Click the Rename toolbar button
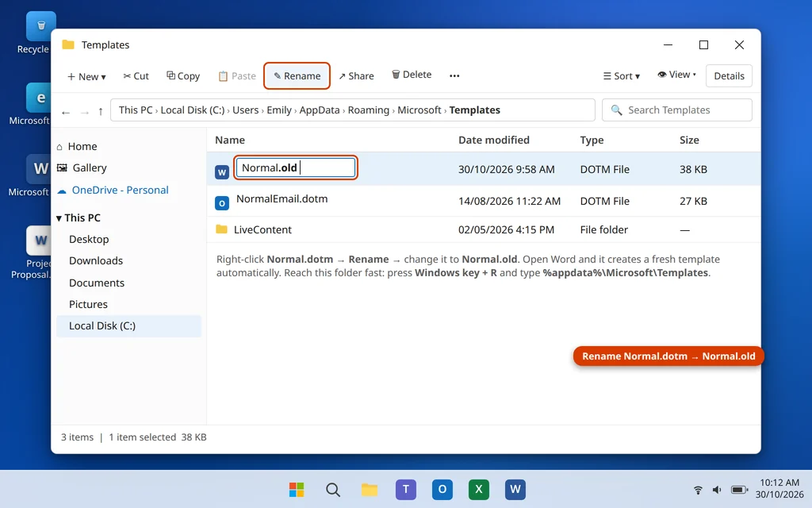Screen dimensions: 812x508 pos(297,75)
